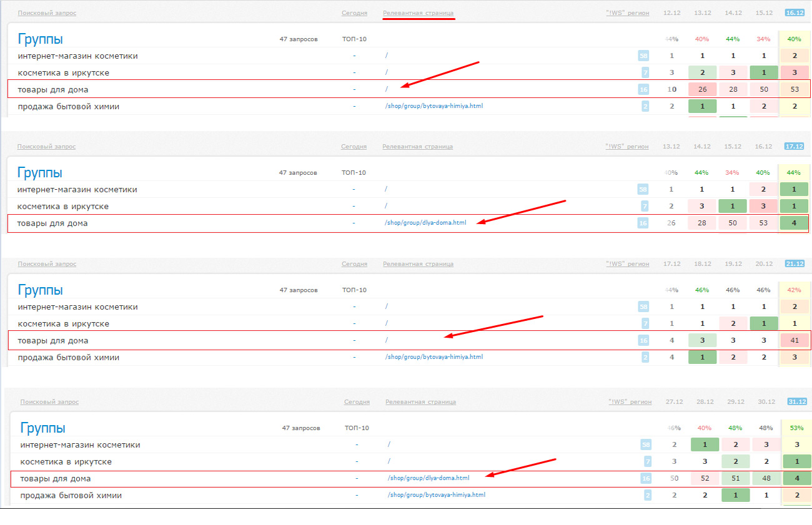The height and width of the screenshot is (525, 812).
Task: Click the position cell showing 52
Action: [x=705, y=479]
